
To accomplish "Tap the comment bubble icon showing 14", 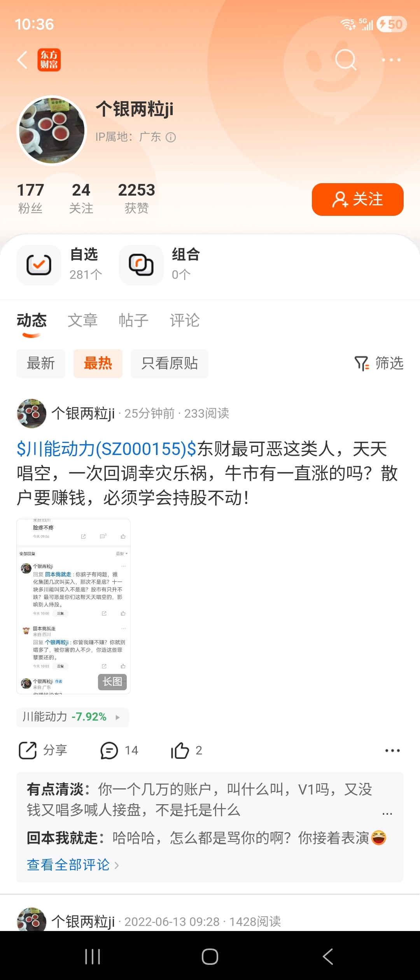I will tap(109, 750).
